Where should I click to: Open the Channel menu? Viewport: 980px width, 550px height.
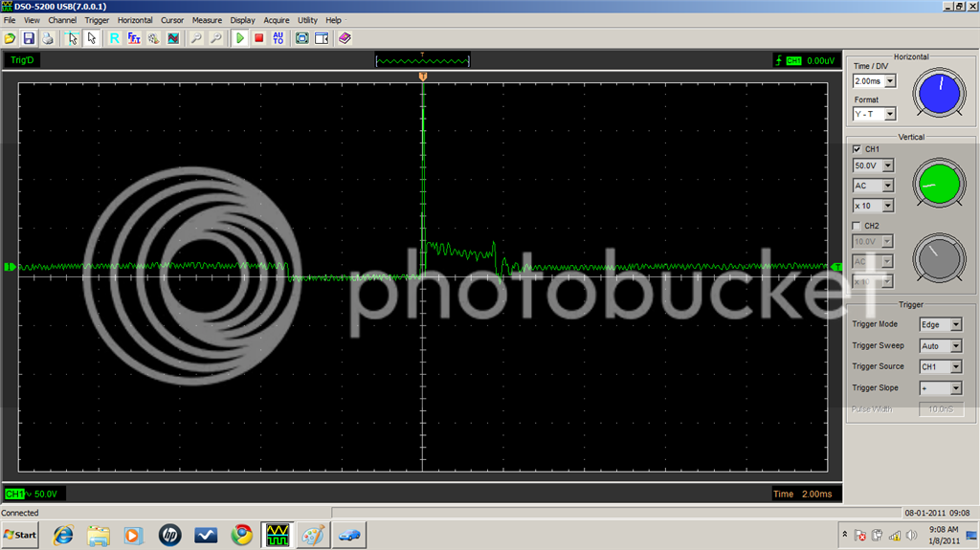pyautogui.click(x=62, y=20)
